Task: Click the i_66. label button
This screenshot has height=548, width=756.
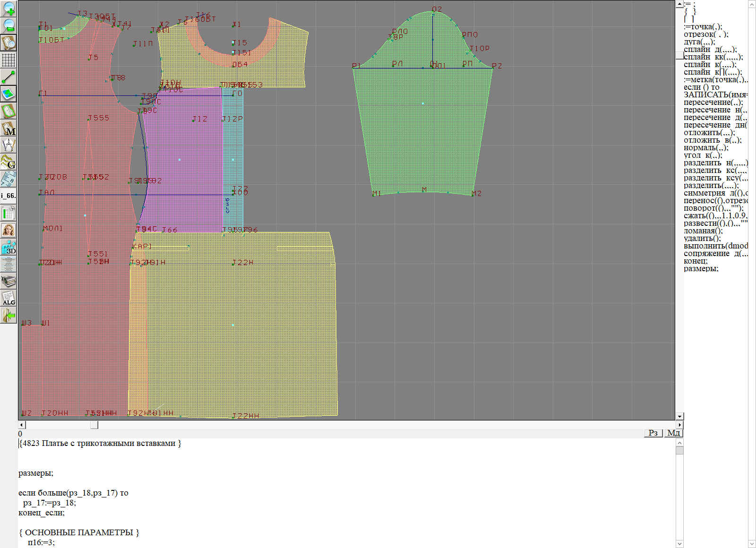Action: pyautogui.click(x=9, y=196)
